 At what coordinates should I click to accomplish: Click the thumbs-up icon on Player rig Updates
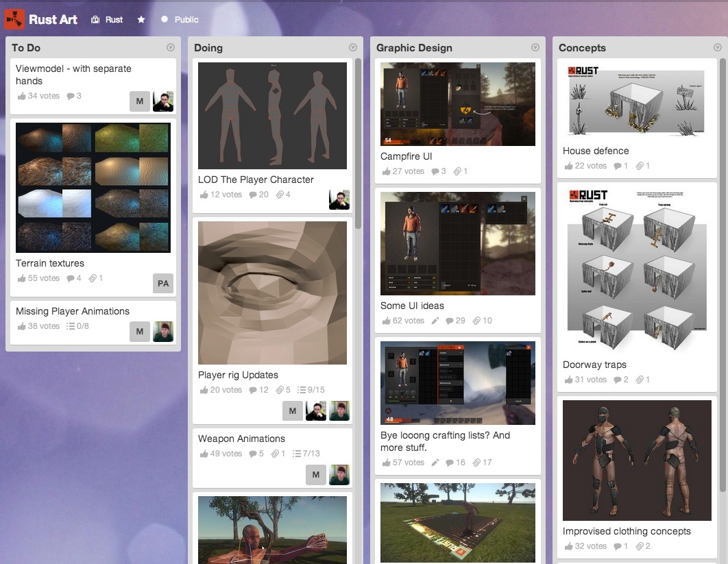(204, 390)
